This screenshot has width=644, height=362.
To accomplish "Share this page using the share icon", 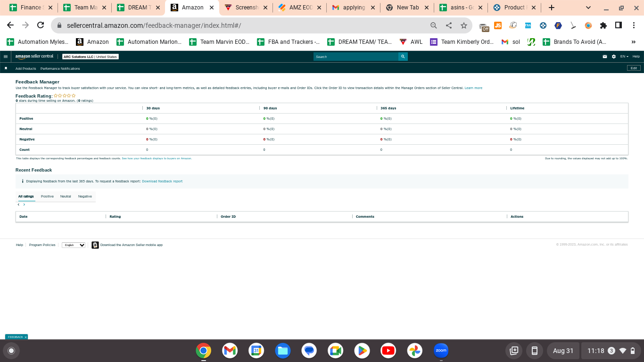I will pos(449,25).
